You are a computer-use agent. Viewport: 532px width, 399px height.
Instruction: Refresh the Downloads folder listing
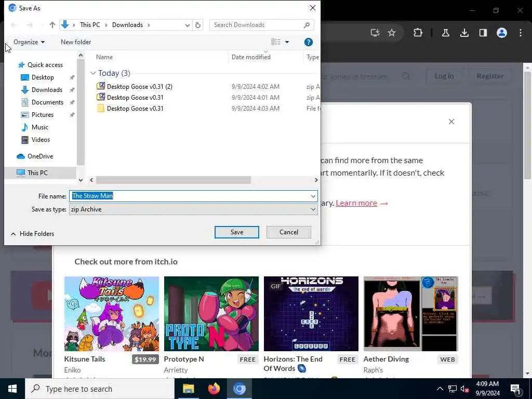198,25
